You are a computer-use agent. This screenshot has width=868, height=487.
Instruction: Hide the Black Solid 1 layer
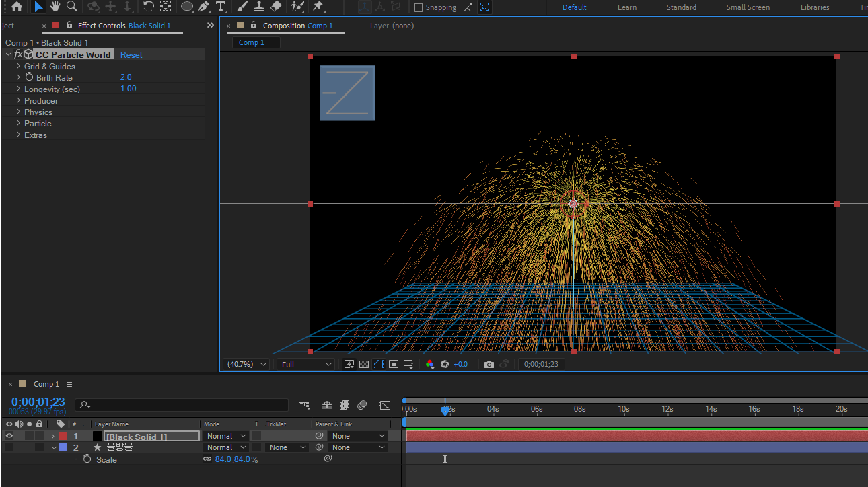pyautogui.click(x=9, y=436)
